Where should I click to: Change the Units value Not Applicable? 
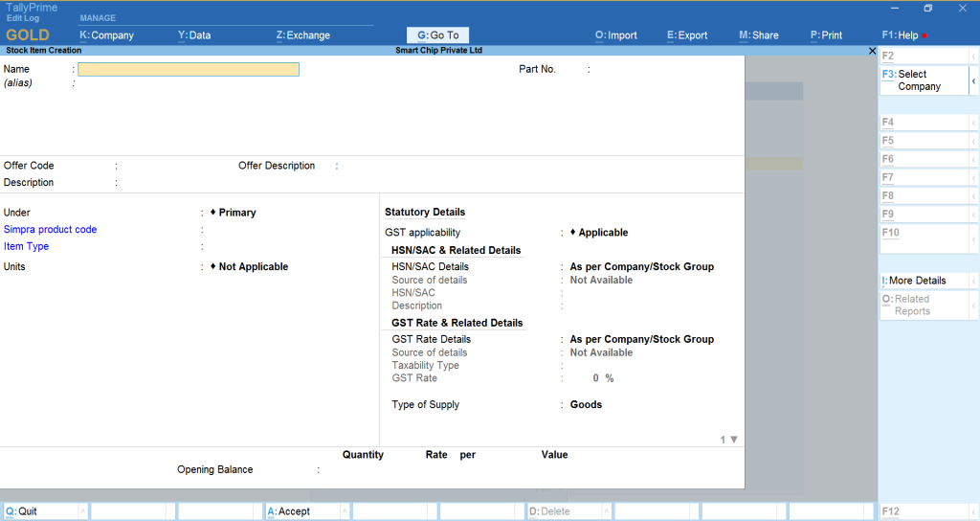pyautogui.click(x=253, y=267)
